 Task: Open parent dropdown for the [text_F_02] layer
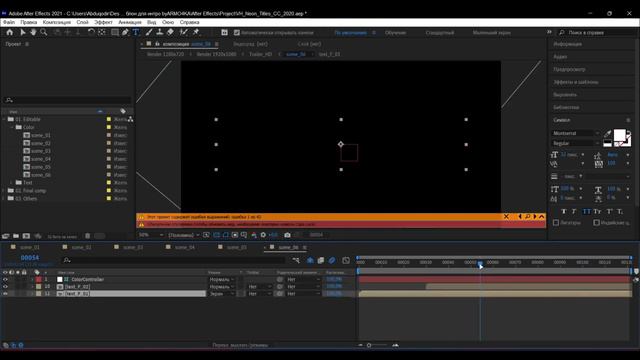tap(303, 287)
